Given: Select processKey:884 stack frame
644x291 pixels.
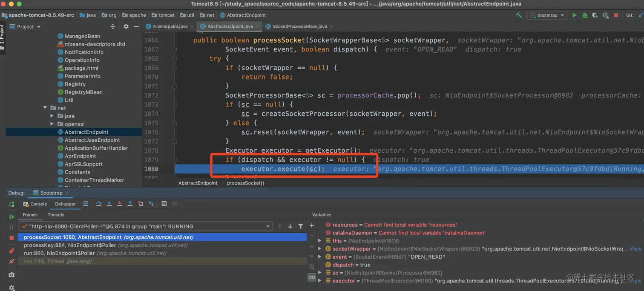Looking at the screenshot, I should 162,245.
